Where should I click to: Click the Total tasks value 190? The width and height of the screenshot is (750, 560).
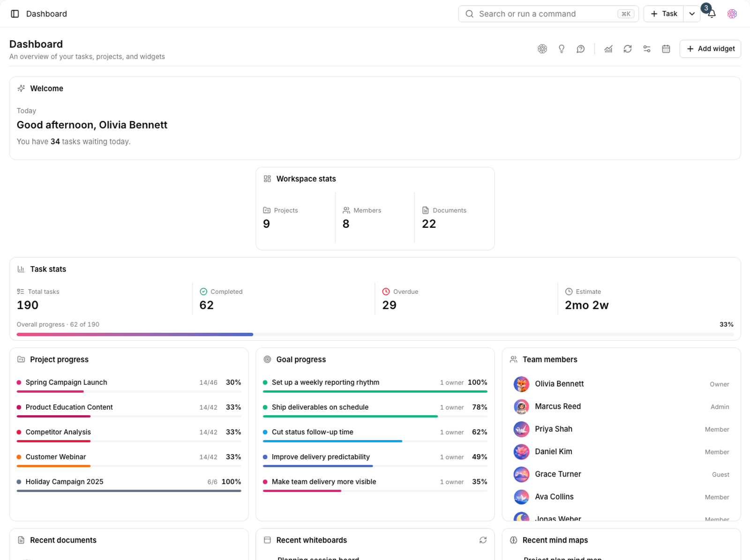(28, 305)
